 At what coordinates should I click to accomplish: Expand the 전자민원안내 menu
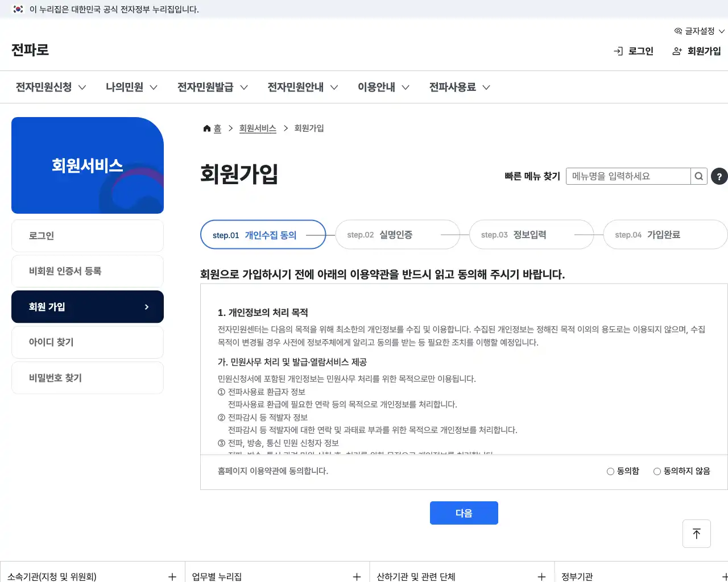(303, 87)
